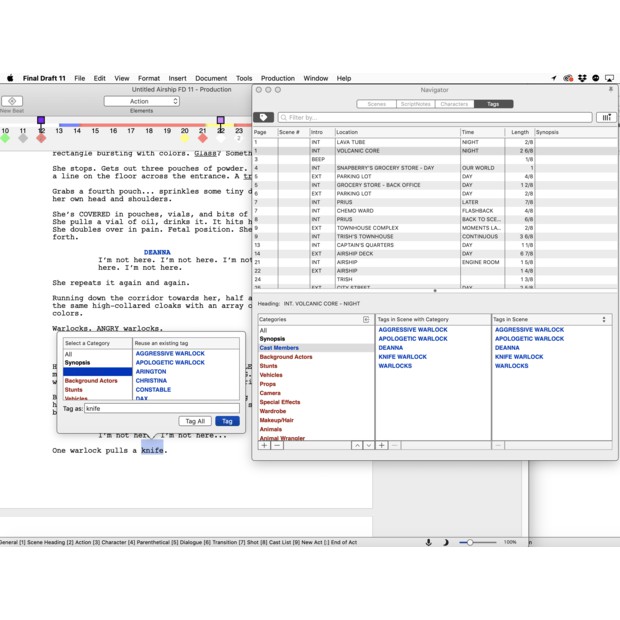620x620 pixels.
Task: Adjust the zoom slider in the status bar
Action: point(470,542)
